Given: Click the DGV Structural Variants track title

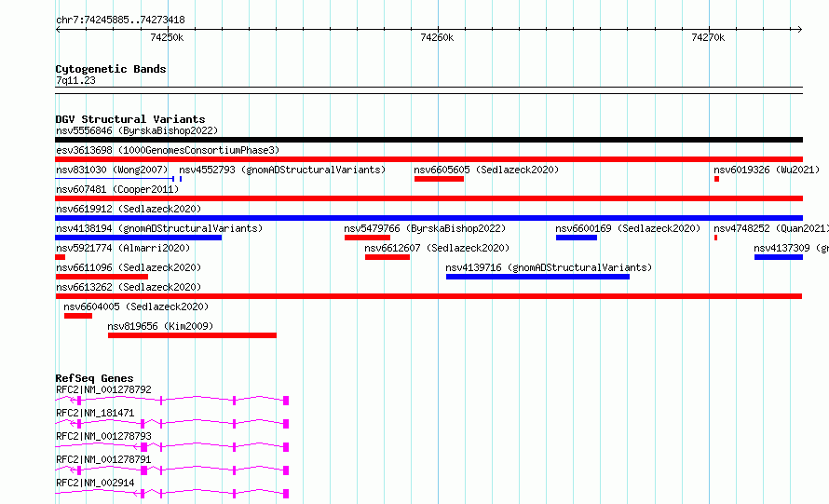Looking at the screenshot, I should coord(130,119).
